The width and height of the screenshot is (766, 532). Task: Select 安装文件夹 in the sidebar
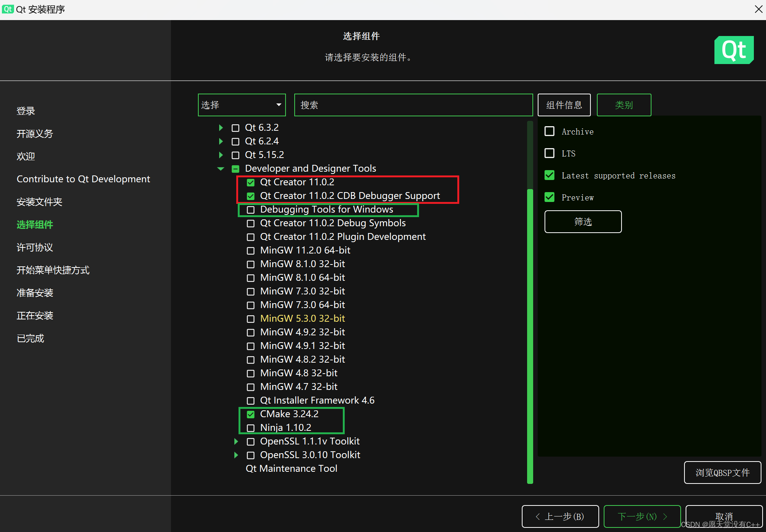(39, 202)
